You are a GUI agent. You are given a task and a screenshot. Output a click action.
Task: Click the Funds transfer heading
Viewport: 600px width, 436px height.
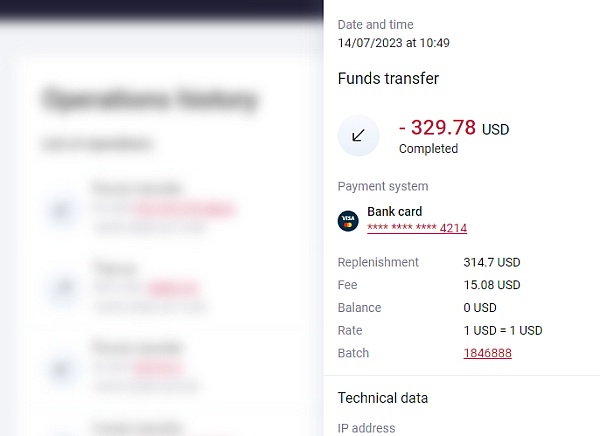388,78
